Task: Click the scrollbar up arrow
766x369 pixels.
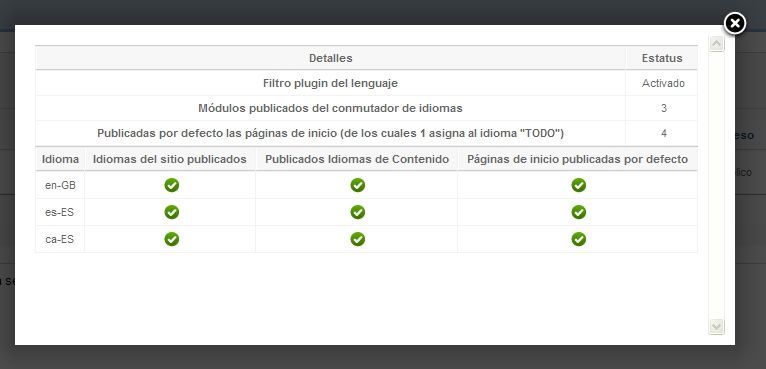Action: (716, 44)
